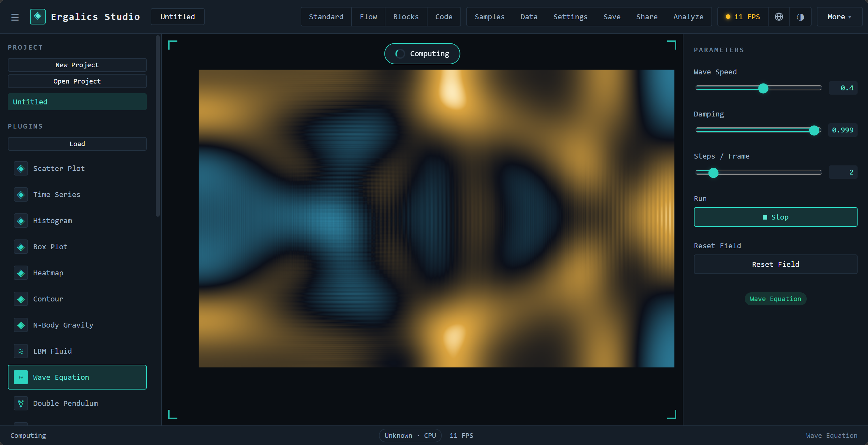Click the New Project button
The width and height of the screenshot is (868, 445).
point(77,65)
